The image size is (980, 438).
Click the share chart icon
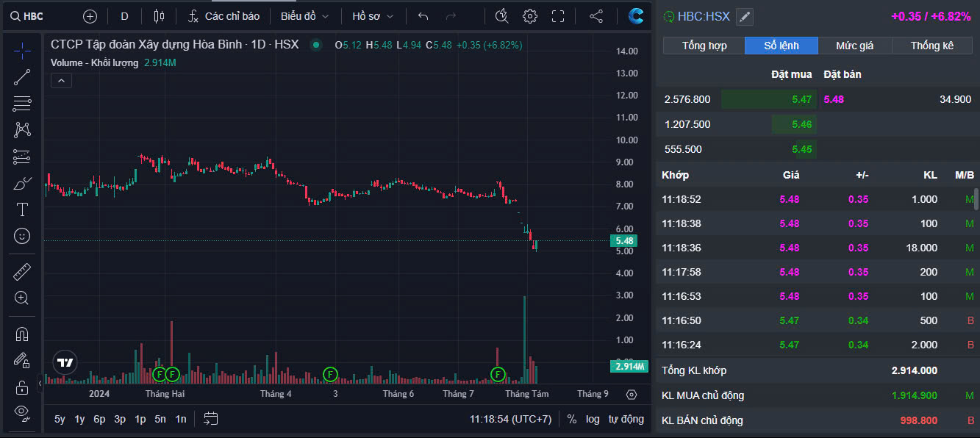[596, 16]
